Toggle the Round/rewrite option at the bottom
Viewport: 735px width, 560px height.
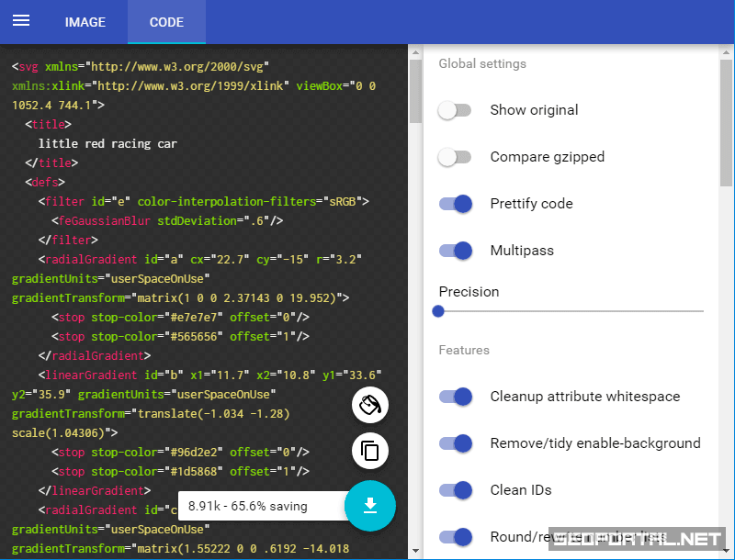456,537
